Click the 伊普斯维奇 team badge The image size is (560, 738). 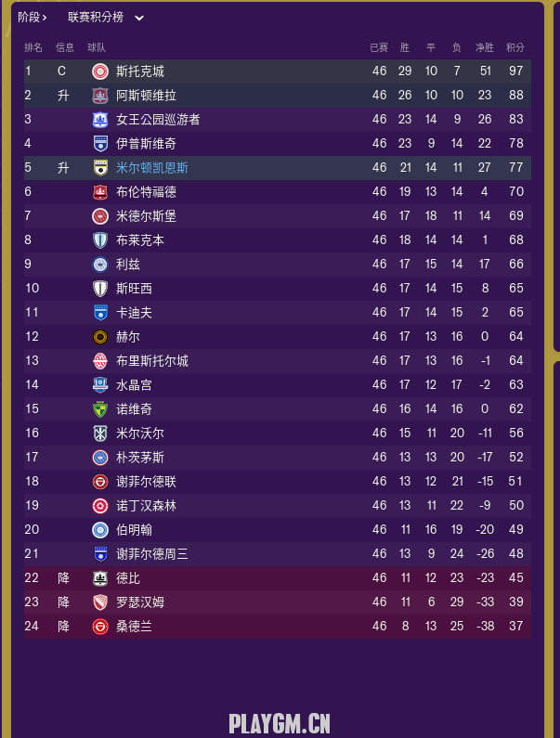[x=100, y=144]
